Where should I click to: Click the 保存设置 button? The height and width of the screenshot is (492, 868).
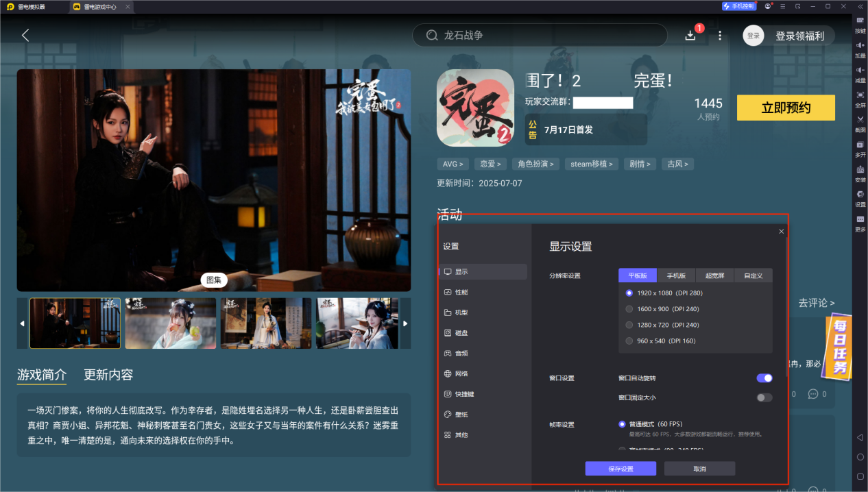(x=620, y=469)
